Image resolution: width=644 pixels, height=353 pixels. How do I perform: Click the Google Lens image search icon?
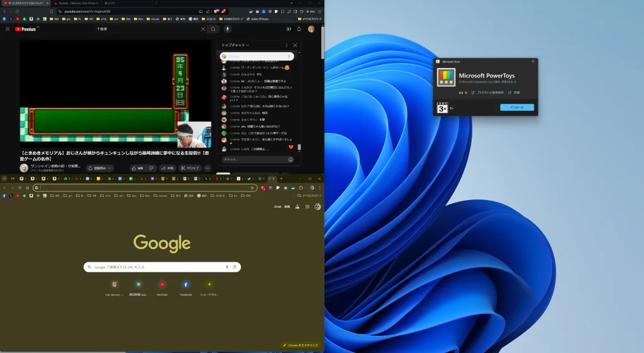(x=235, y=267)
